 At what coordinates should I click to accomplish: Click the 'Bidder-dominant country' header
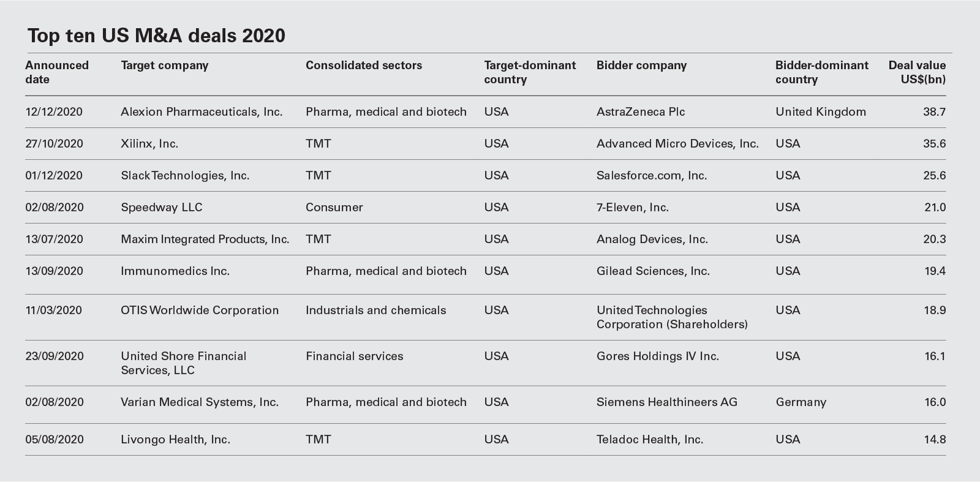pos(821,72)
